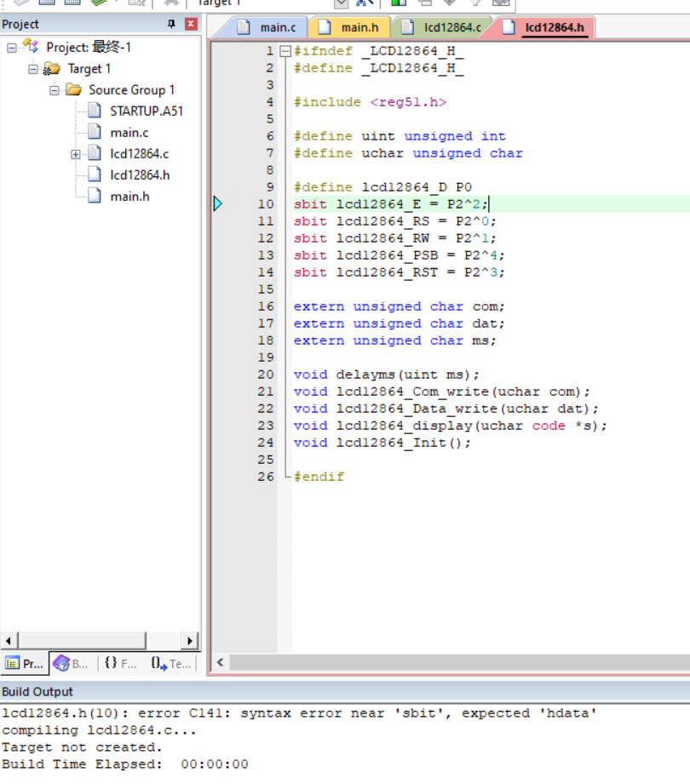The height and width of the screenshot is (784, 690).
Task: Place cursor on 'sbit lcd12864_E = P2^2;' line
Action: (391, 204)
